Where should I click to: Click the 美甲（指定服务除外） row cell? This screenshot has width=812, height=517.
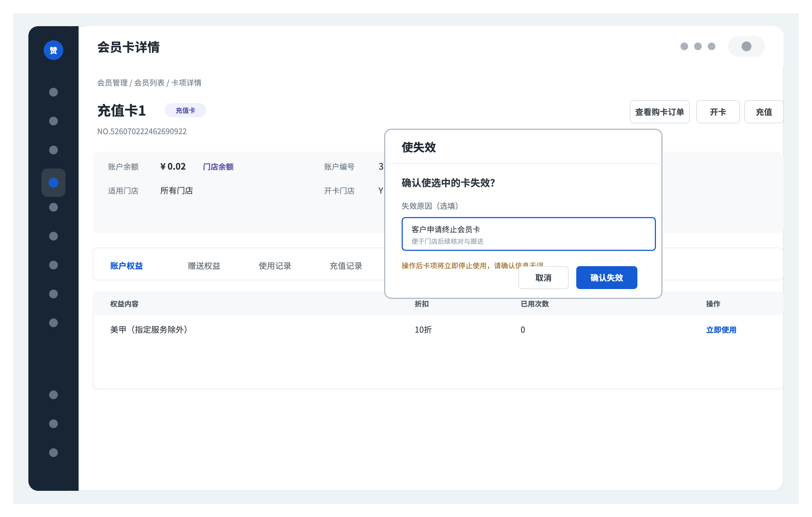click(x=148, y=329)
